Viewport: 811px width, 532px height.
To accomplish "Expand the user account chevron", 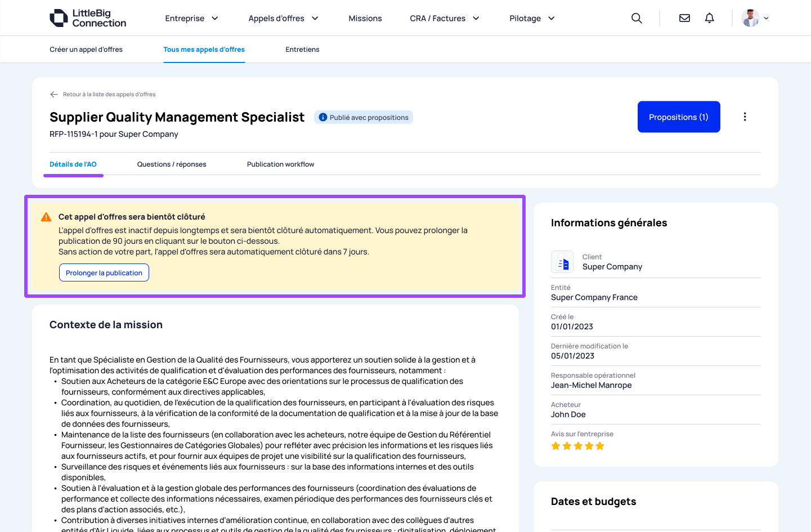I will pyautogui.click(x=766, y=18).
